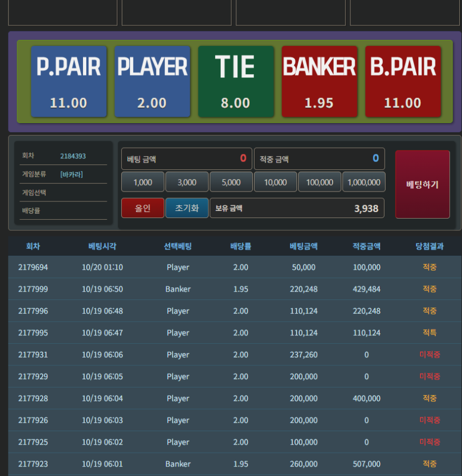462x476 pixels.
Task: Click the 260,000 bet amount cell
Action: (304, 464)
